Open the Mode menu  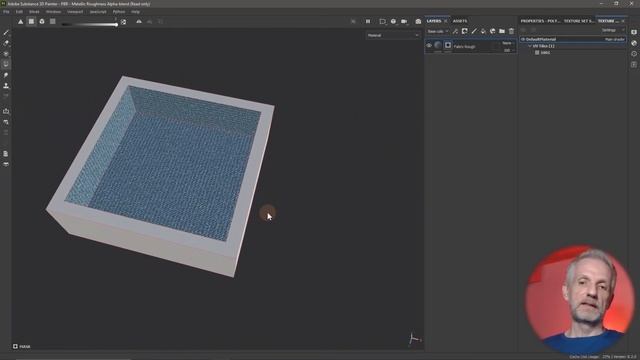[34, 12]
